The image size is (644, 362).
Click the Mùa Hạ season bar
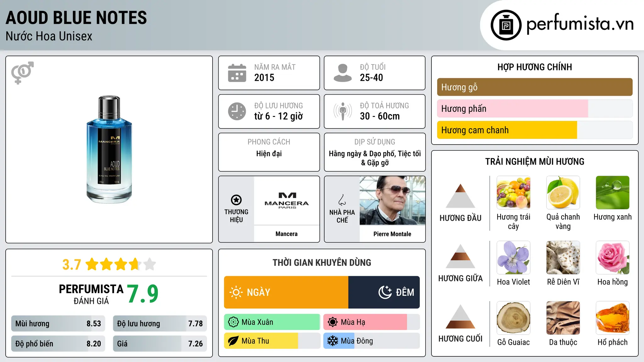click(371, 322)
